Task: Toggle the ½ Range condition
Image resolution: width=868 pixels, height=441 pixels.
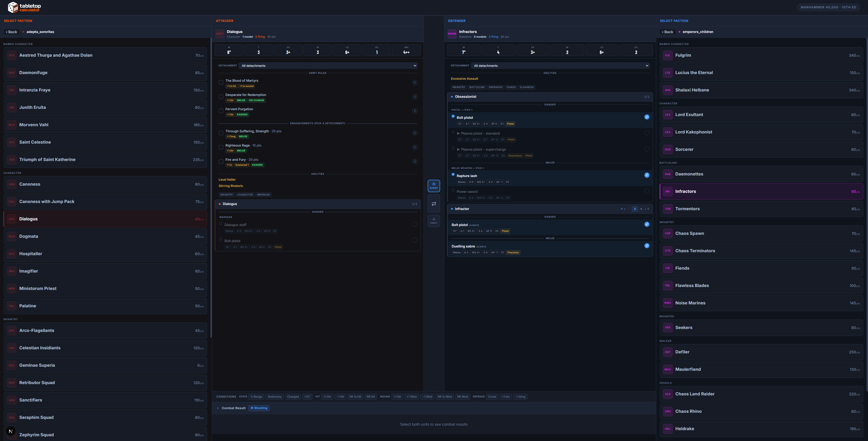Action: [256, 397]
